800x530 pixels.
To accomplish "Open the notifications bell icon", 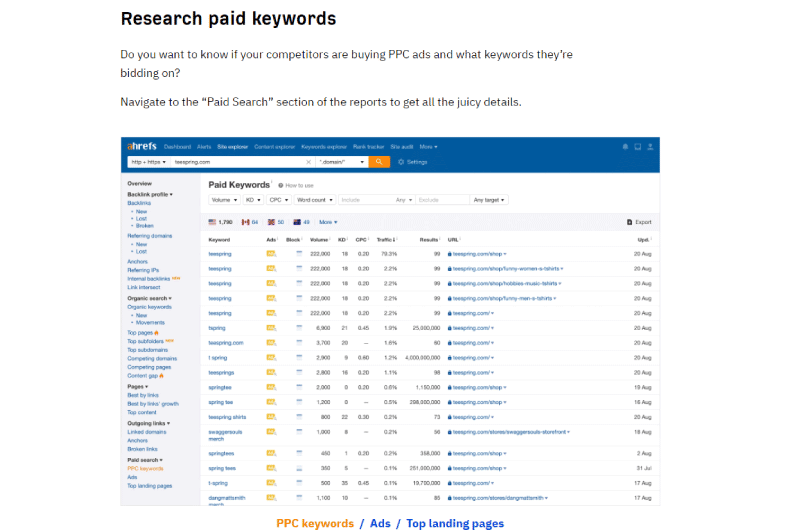I will [x=625, y=147].
